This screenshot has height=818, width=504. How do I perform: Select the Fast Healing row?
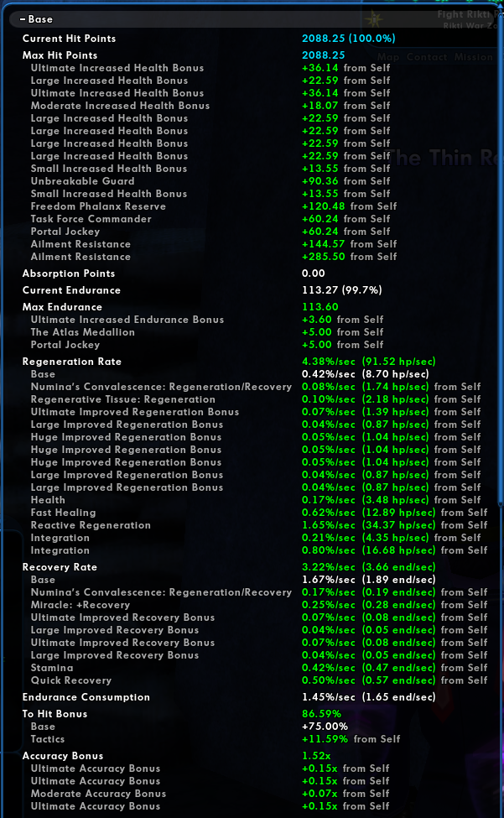tap(63, 513)
